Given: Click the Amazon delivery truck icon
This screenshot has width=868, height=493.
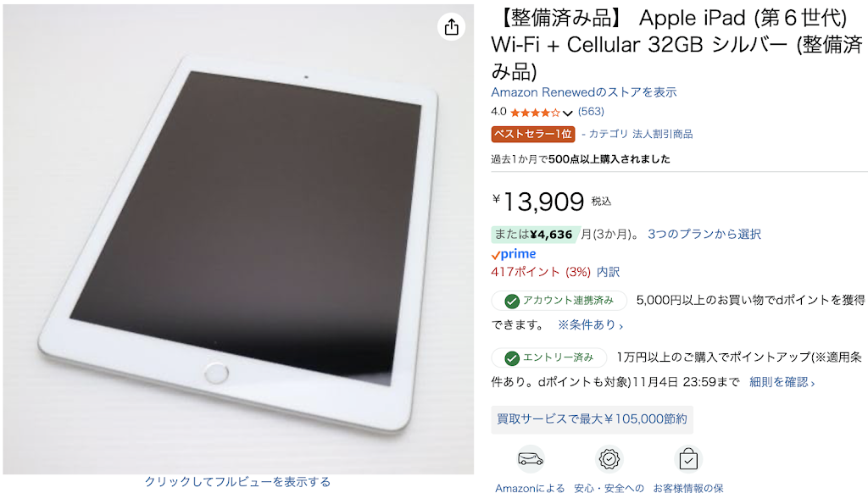Looking at the screenshot, I should (531, 459).
